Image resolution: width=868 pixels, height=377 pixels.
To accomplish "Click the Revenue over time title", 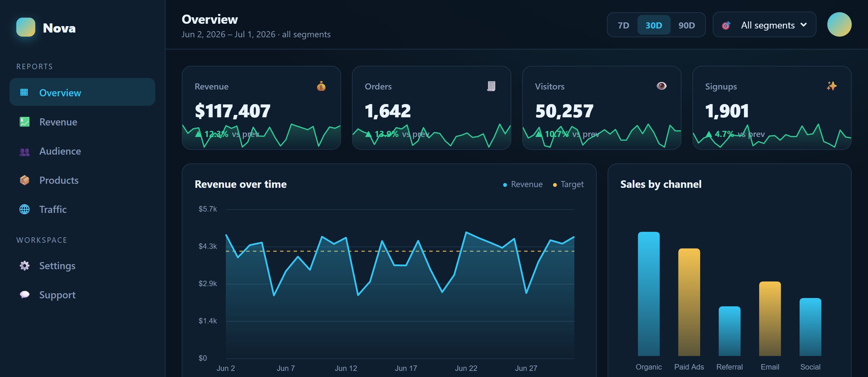I will click(x=241, y=184).
